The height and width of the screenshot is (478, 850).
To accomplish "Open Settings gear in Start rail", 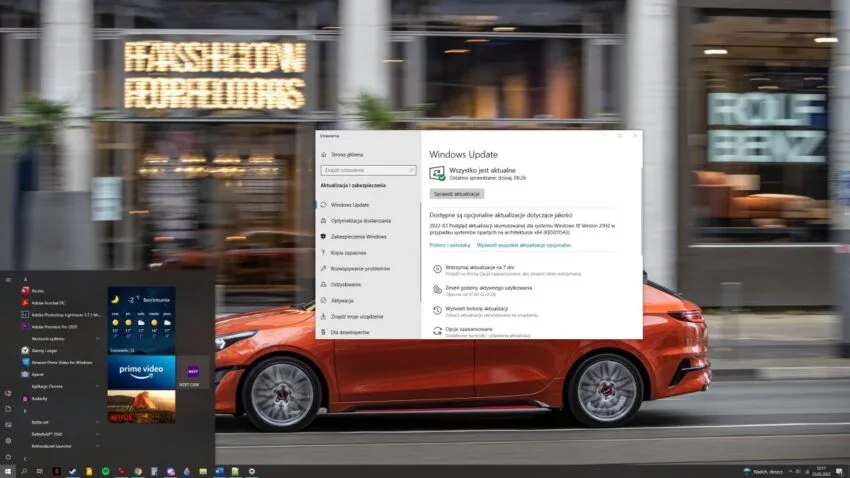I will click(x=8, y=441).
